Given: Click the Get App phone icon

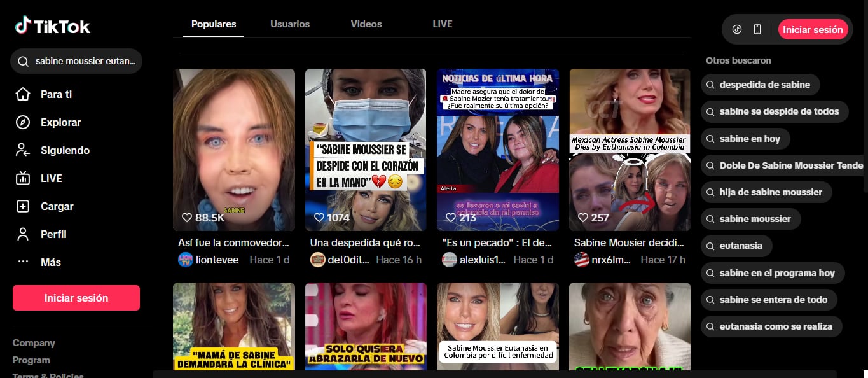Looking at the screenshot, I should (757, 29).
